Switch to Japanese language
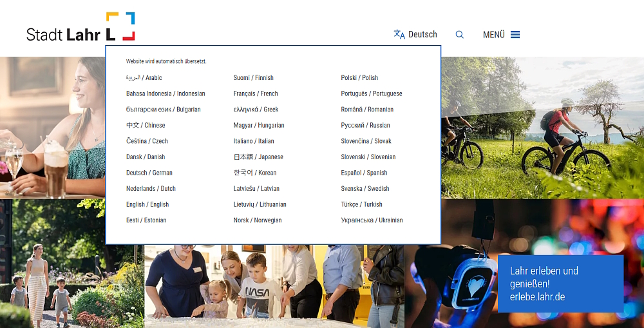The image size is (644, 328). click(x=258, y=157)
